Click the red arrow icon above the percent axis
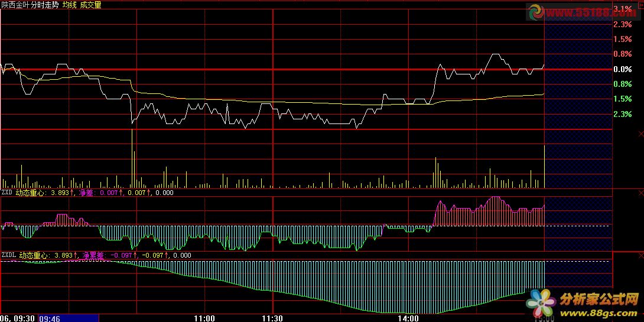Screen dimensions: 644x322 tap(641, 5)
